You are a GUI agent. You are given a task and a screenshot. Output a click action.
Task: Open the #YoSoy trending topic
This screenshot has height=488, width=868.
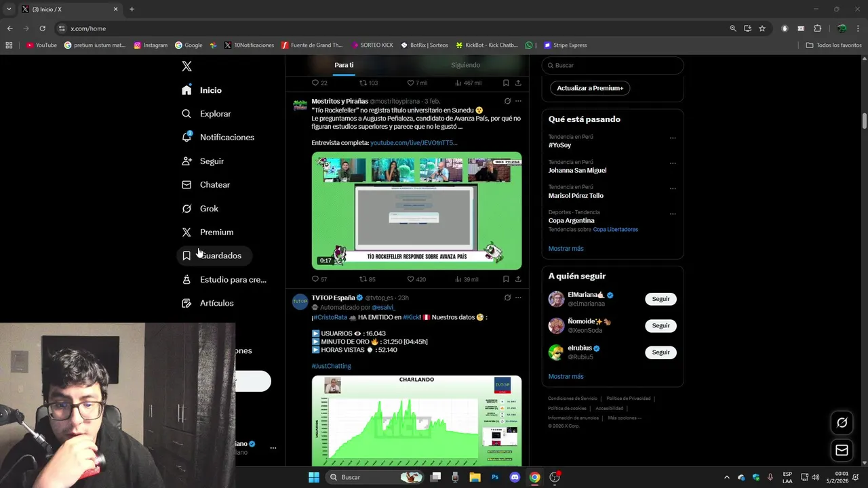tap(560, 145)
